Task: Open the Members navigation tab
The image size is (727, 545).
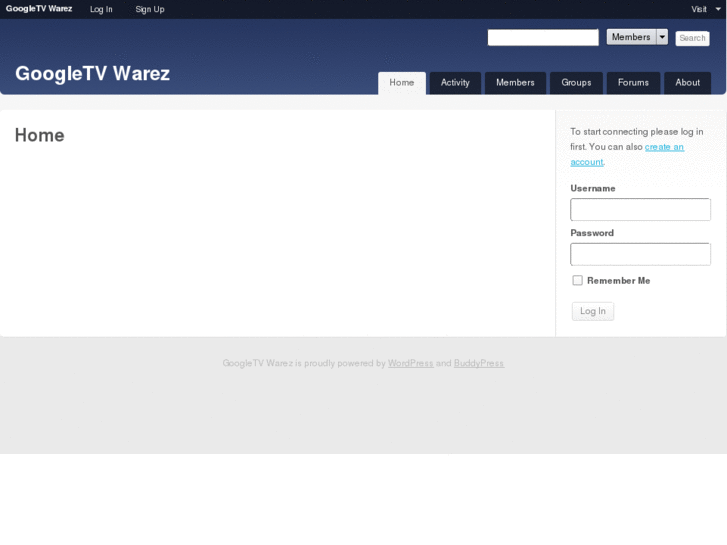Action: 515,83
